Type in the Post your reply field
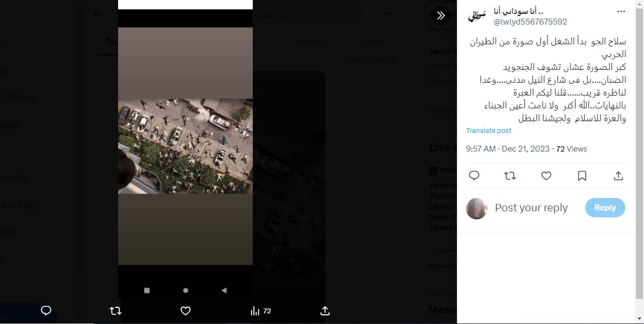 (x=531, y=208)
